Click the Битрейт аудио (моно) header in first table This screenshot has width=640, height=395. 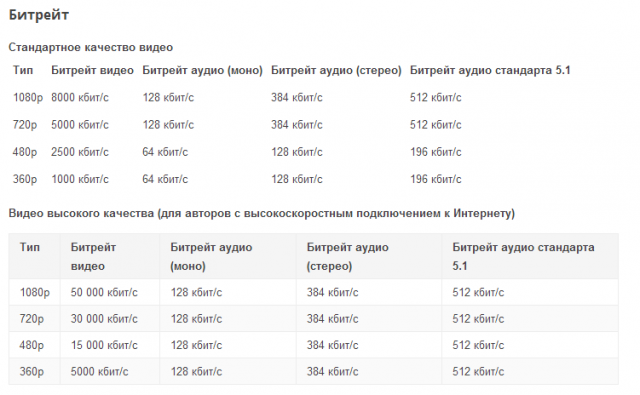click(x=202, y=71)
